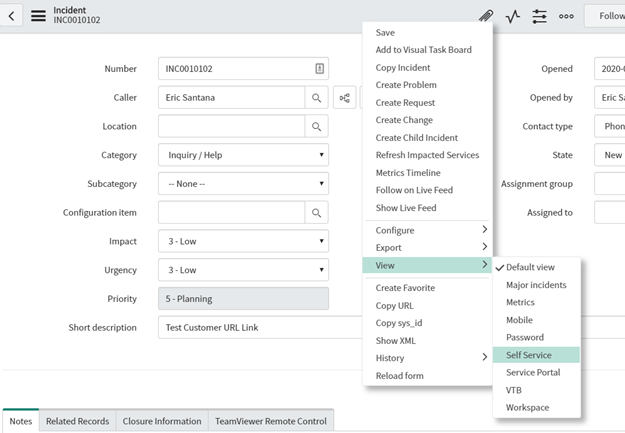Screen dimensions: 625x433
Task: Click the Configuration item lookup magnifier icon
Action: click(x=316, y=213)
